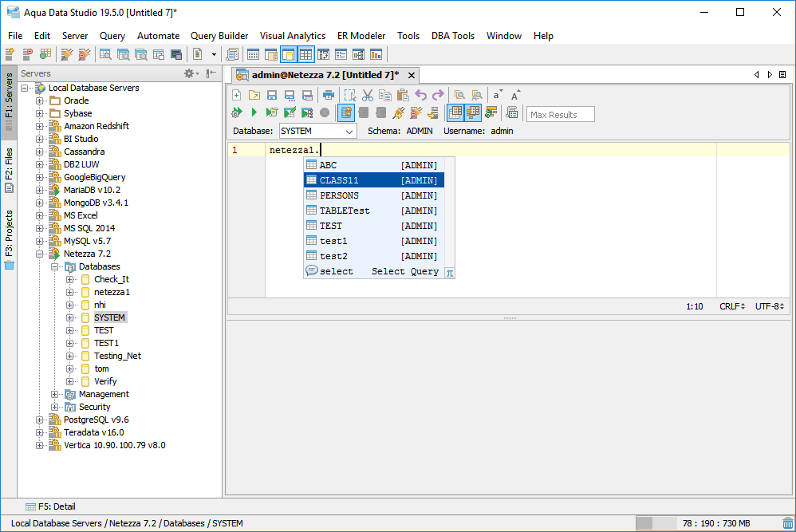
Task: Click the left tab-scroll arrow
Action: click(756, 75)
